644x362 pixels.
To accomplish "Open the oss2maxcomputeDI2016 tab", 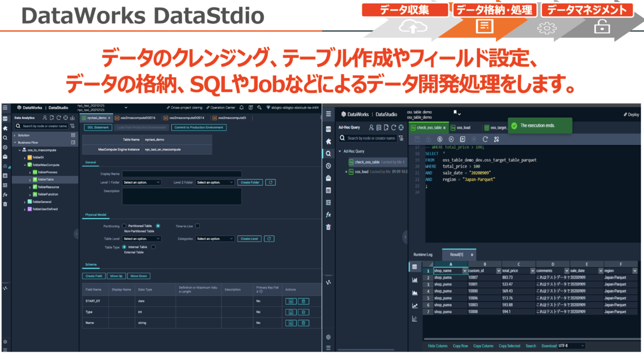I will (135, 118).
